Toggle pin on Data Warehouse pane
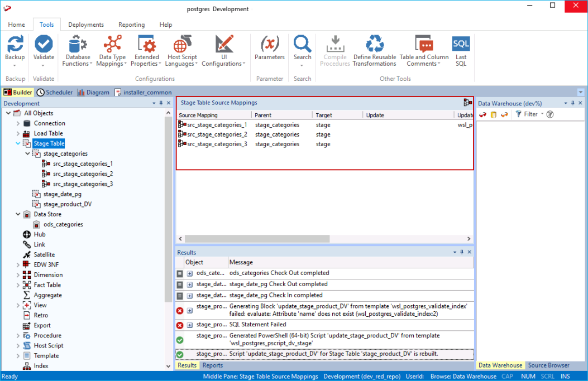This screenshot has width=588, height=381. click(572, 103)
